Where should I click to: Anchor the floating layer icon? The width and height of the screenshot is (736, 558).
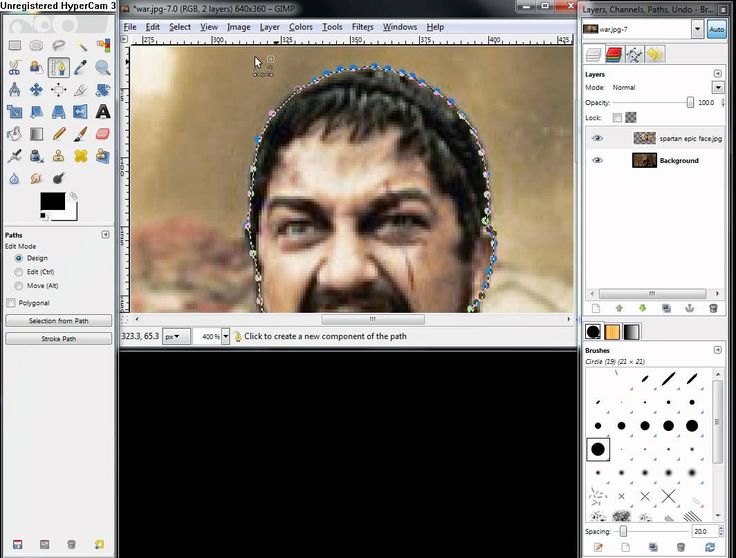[x=690, y=308]
